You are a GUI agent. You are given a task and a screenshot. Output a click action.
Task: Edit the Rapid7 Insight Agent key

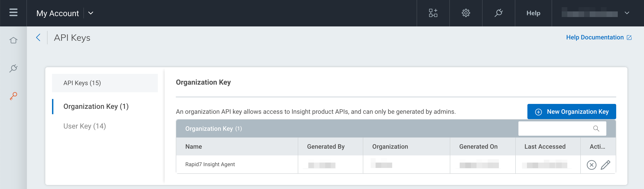click(605, 165)
